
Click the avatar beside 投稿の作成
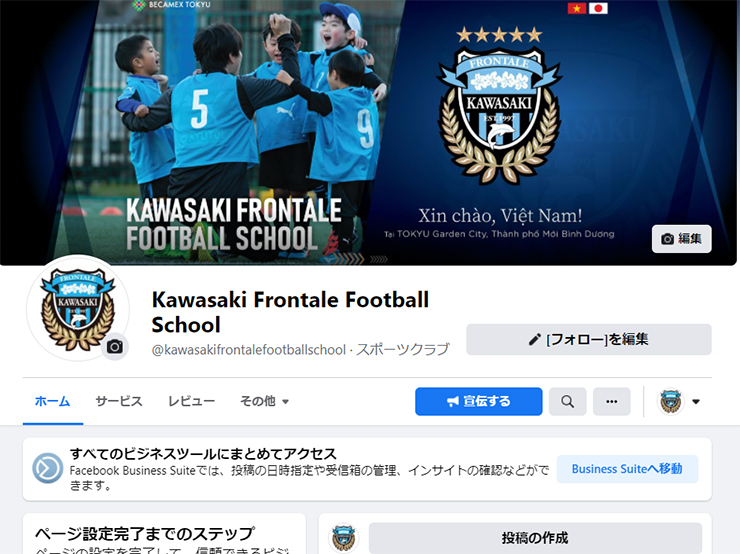[x=344, y=538]
